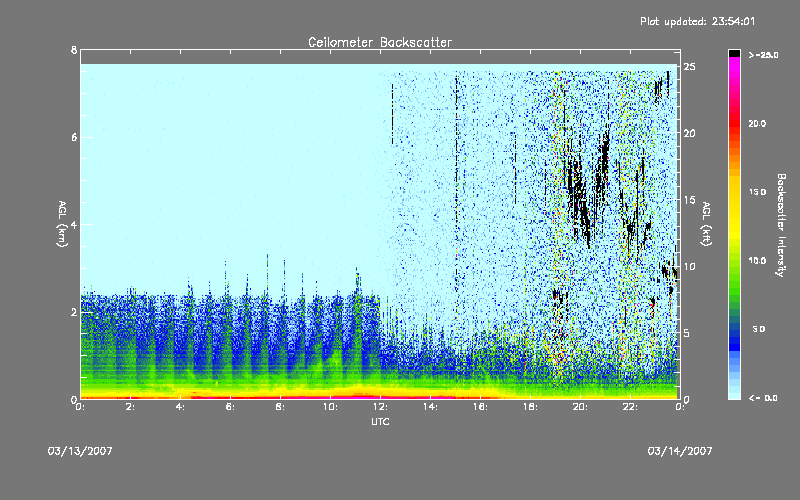This screenshot has height=500, width=800.
Task: Select the "Backscatter Intensity" colorbar title
Action: 781,225
